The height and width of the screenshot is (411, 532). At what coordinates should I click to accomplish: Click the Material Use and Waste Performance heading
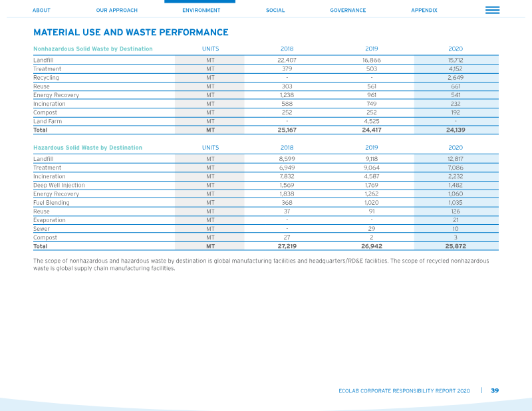pyautogui.click(x=131, y=32)
